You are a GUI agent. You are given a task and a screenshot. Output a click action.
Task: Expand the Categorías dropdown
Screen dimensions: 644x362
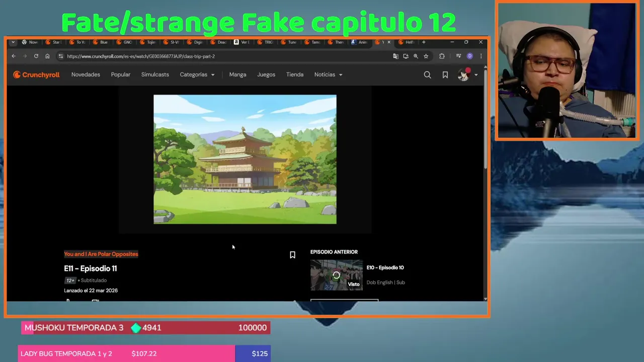(197, 75)
